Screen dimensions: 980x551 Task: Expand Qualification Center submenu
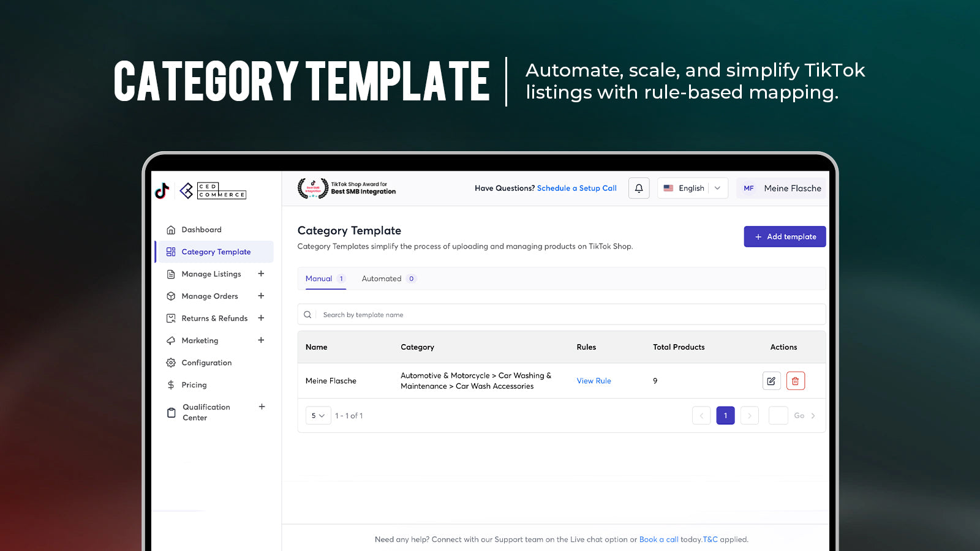click(x=262, y=407)
